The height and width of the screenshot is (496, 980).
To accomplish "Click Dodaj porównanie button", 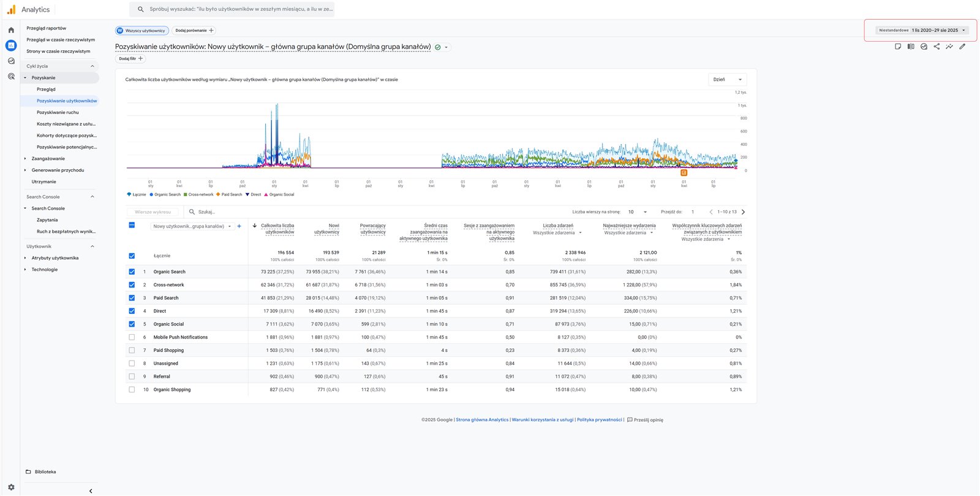I will [x=194, y=31].
